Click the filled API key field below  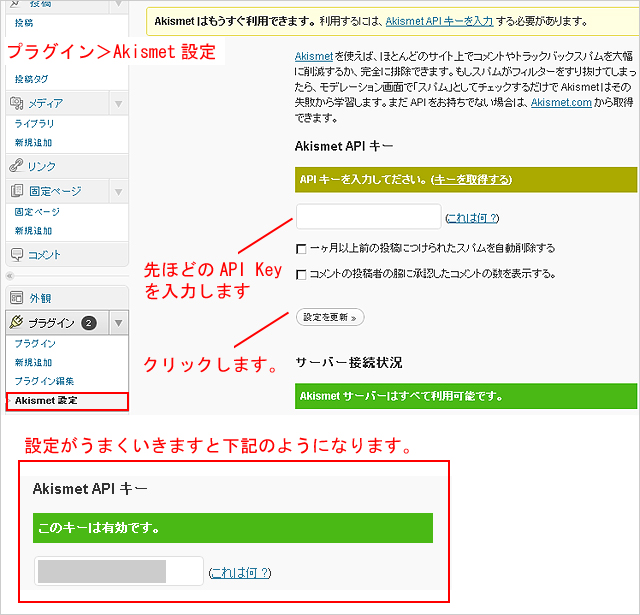click(119, 571)
